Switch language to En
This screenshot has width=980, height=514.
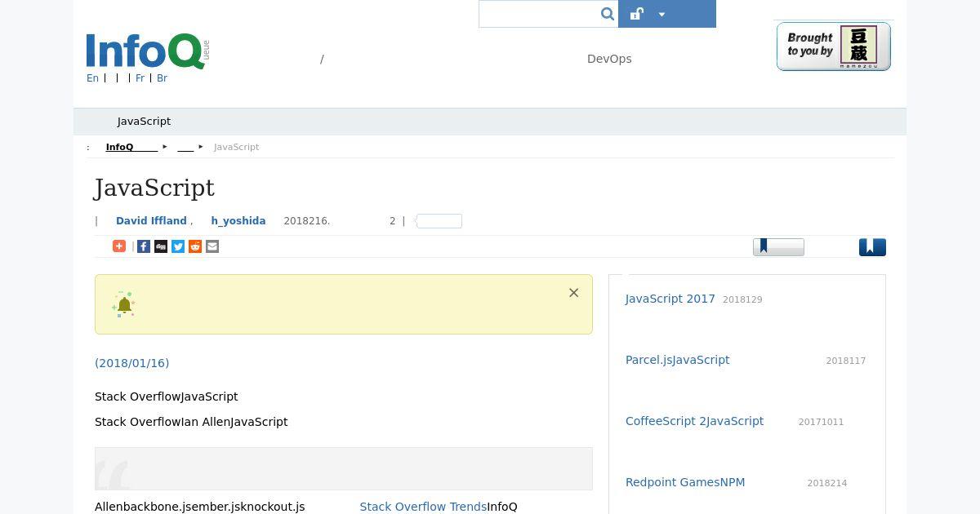click(x=92, y=78)
